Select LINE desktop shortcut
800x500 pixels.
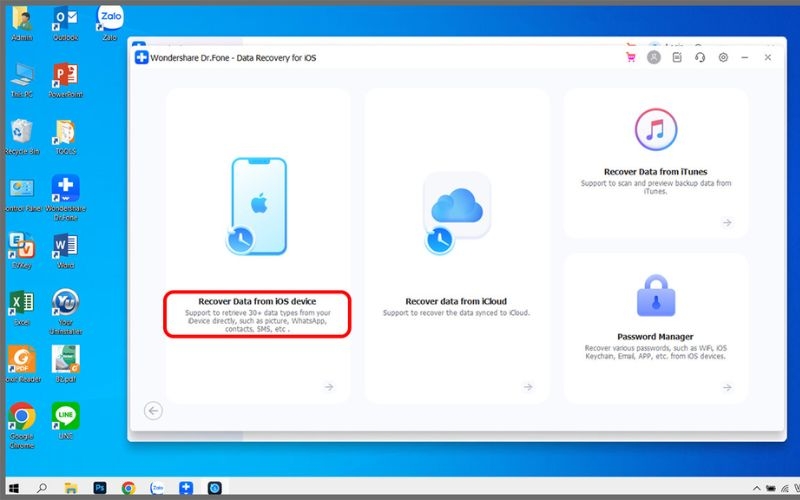(x=65, y=421)
